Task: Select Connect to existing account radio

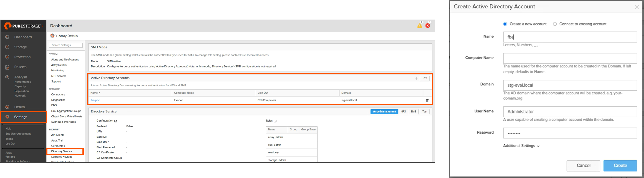Action: click(555, 24)
